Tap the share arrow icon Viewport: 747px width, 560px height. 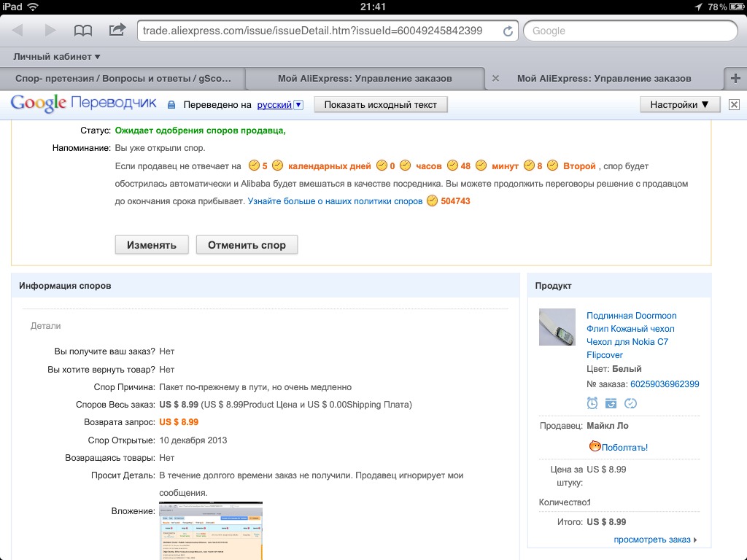point(117,29)
